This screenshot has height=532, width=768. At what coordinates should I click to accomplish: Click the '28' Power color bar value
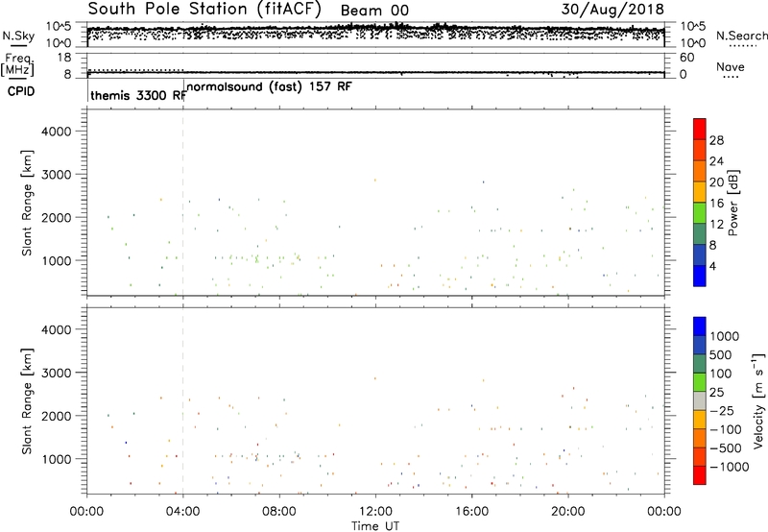coord(716,140)
